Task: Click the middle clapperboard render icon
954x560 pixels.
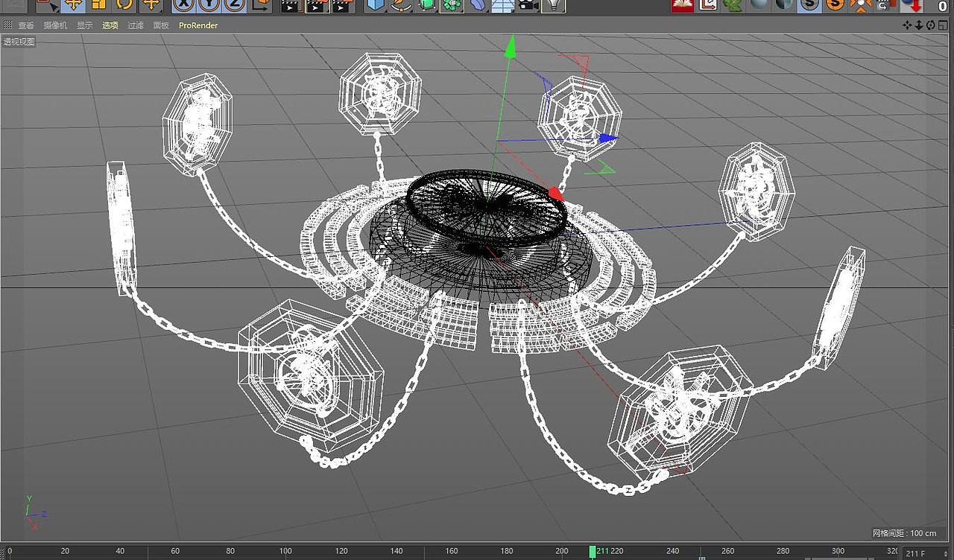Action: 317,6
